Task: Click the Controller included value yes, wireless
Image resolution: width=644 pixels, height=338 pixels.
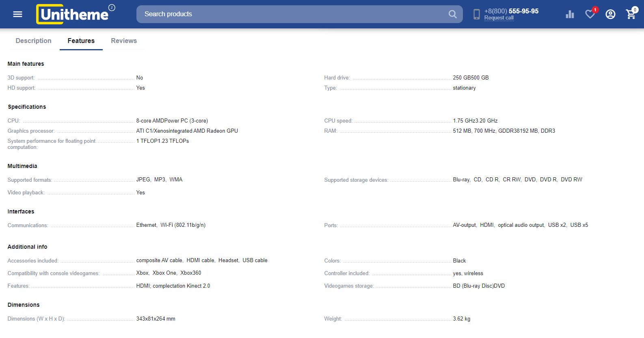Action: coord(468,273)
